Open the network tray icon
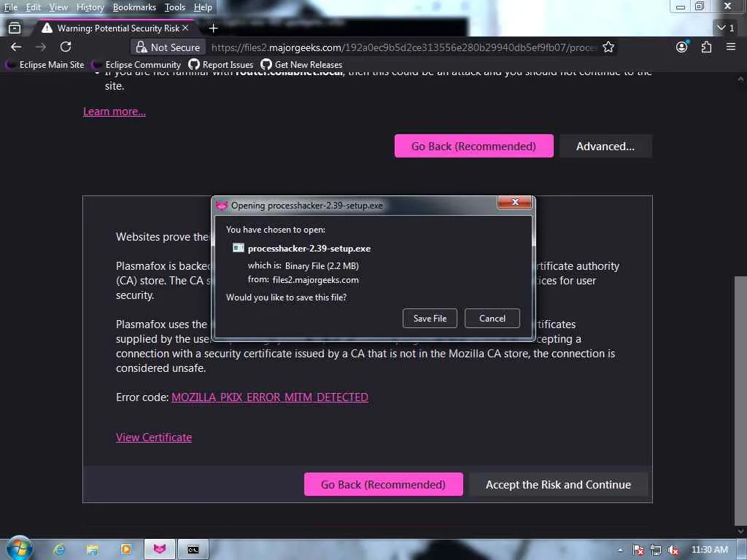The image size is (747, 560). pyautogui.click(x=656, y=550)
